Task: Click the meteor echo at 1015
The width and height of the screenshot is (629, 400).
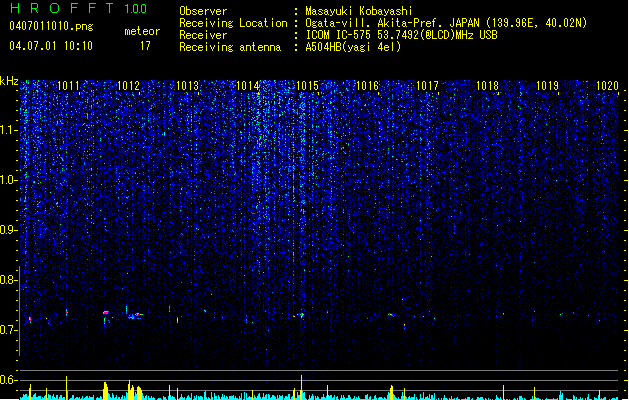Action: (300, 316)
